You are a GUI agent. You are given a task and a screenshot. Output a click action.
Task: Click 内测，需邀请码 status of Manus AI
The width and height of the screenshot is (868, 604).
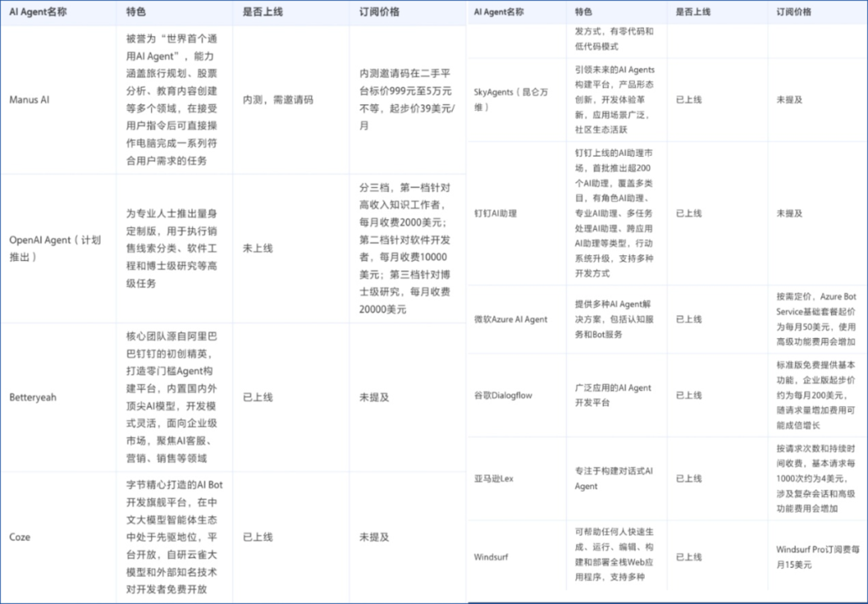click(278, 99)
